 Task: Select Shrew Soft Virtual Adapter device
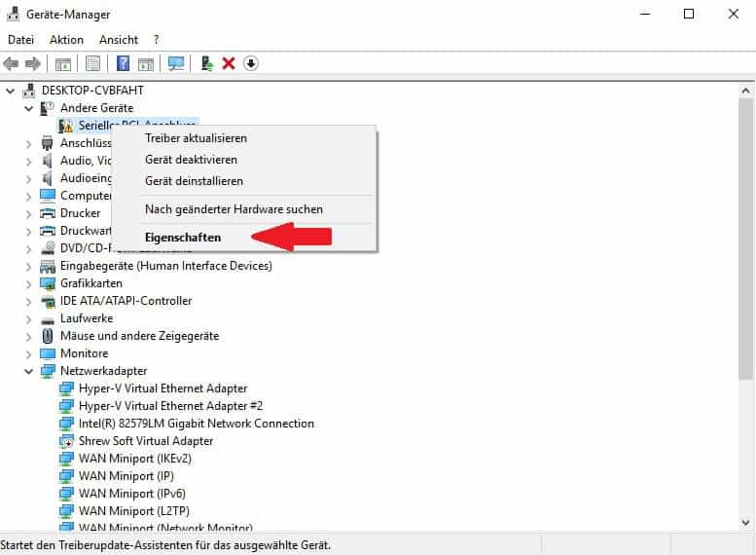coord(146,441)
